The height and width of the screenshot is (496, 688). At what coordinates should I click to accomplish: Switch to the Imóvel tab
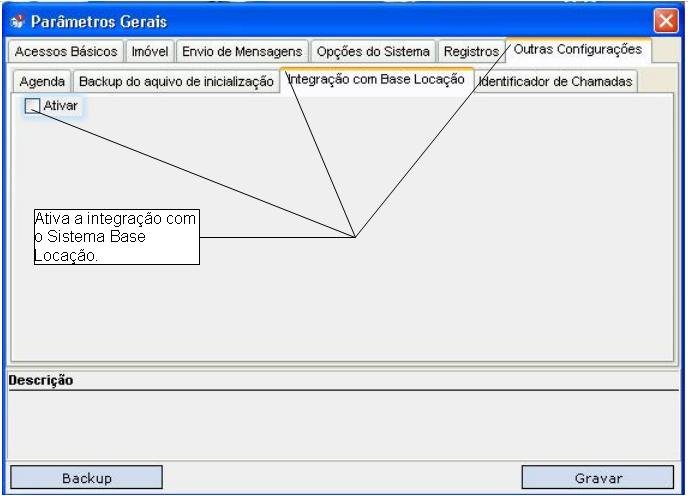point(152,51)
